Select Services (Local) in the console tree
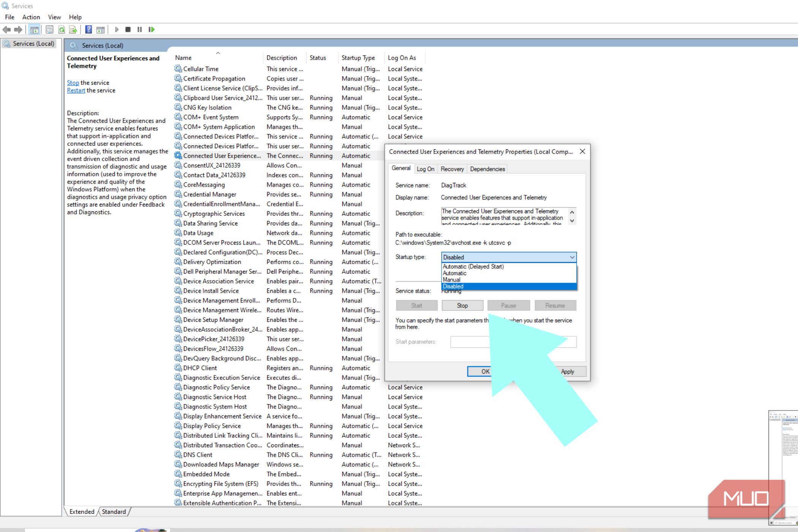 [x=29, y=44]
